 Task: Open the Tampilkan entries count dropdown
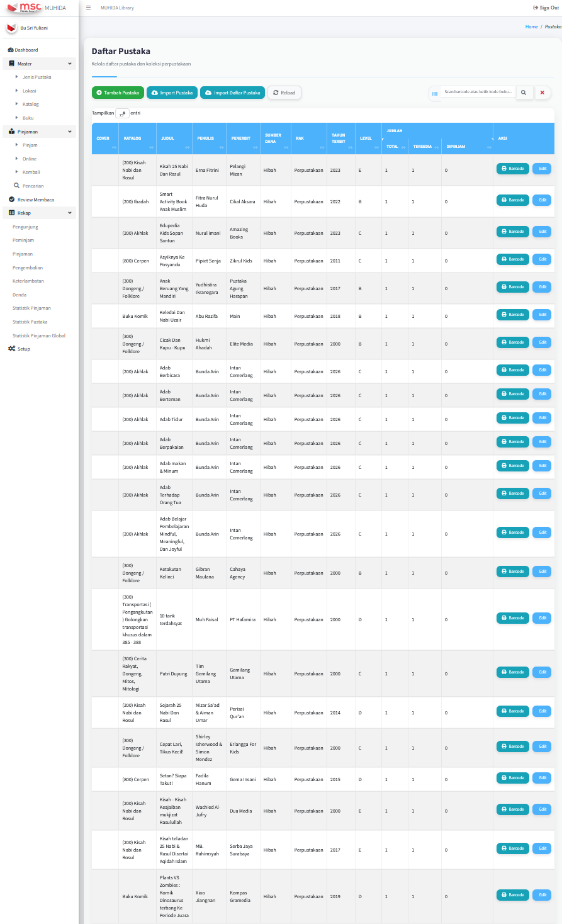(x=122, y=113)
